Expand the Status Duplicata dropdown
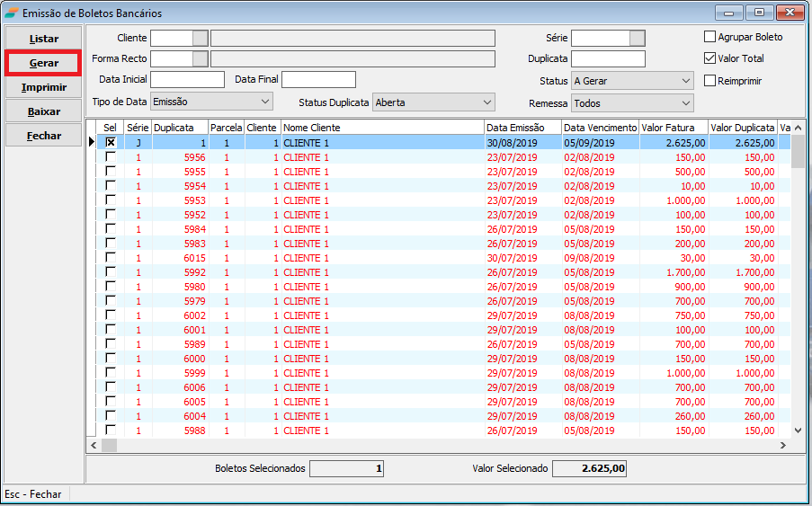The image size is (812, 506). tap(486, 102)
